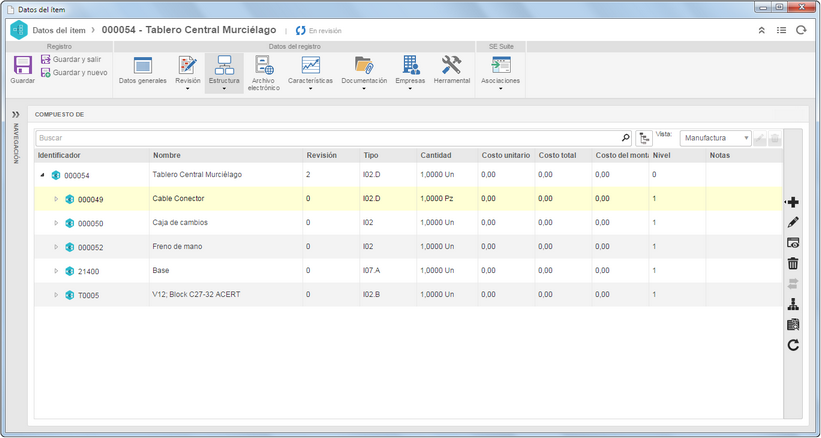The image size is (821, 438).
Task: Select tree item 21400
Action: point(88,272)
